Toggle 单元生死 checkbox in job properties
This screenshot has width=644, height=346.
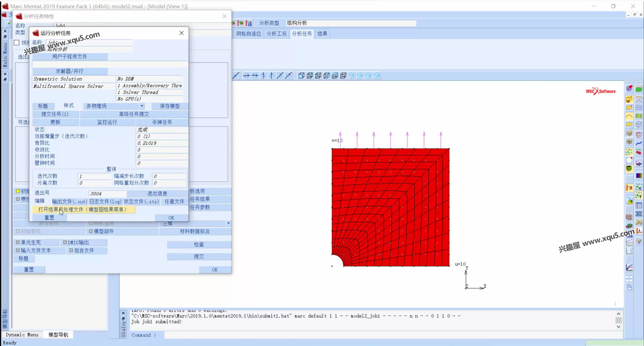(x=18, y=243)
